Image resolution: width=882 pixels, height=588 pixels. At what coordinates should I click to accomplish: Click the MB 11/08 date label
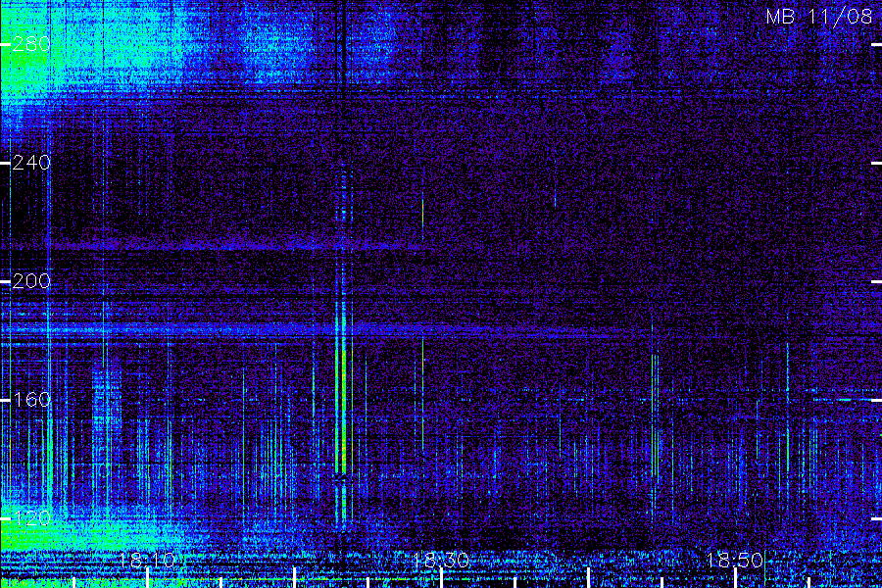(x=819, y=17)
